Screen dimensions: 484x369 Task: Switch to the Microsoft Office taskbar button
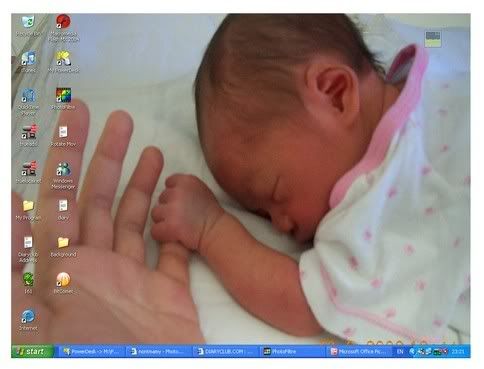tap(359, 352)
